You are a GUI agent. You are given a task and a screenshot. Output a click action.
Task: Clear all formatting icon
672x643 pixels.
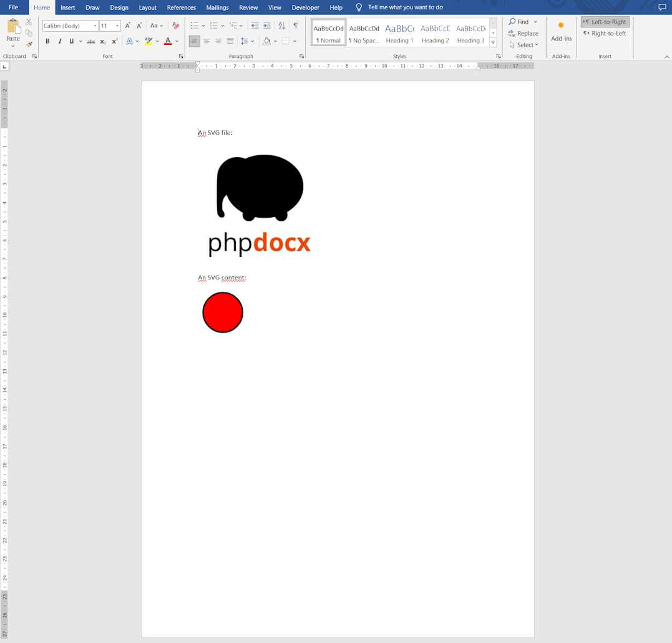(176, 26)
